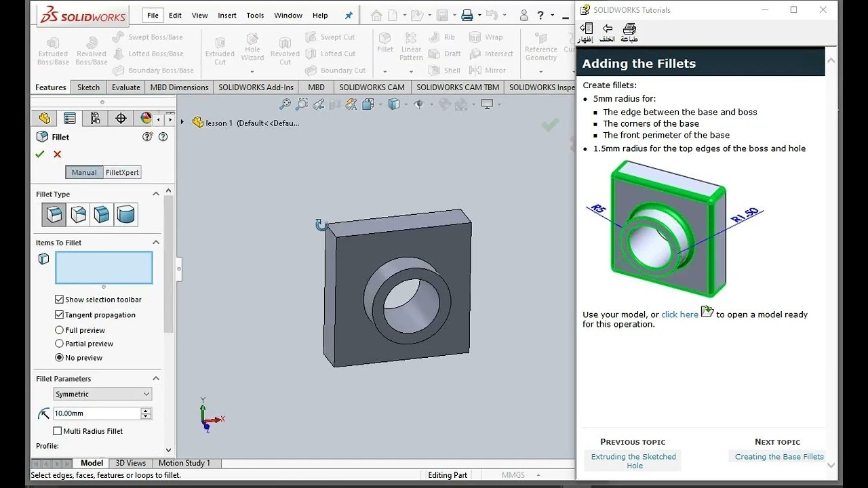Select the Face Fillet type
The width and height of the screenshot is (868, 488).
coord(102,215)
